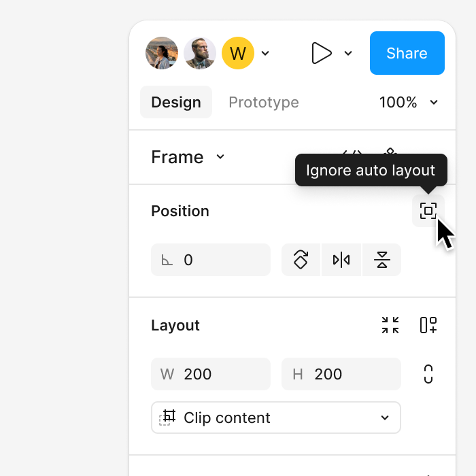Click the rotation angle input field
This screenshot has height=476, width=476.
pyautogui.click(x=211, y=260)
